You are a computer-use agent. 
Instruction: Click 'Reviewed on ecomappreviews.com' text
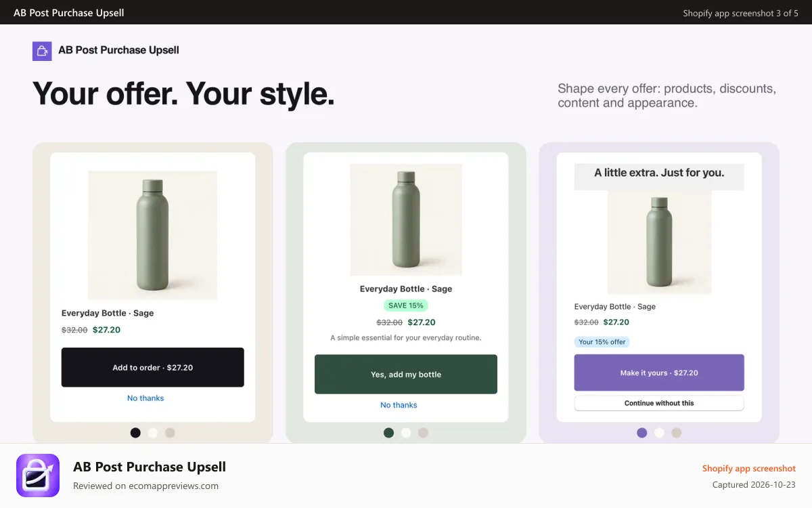click(x=145, y=486)
